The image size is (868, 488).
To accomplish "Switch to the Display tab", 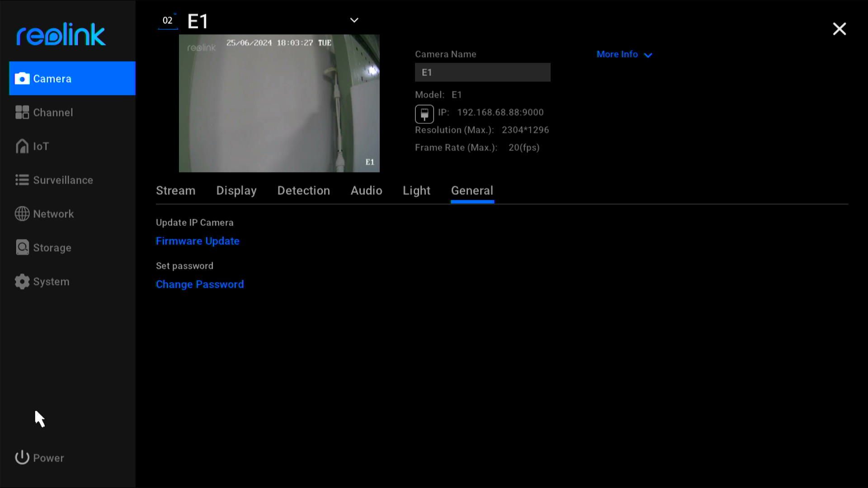I will click(x=236, y=190).
